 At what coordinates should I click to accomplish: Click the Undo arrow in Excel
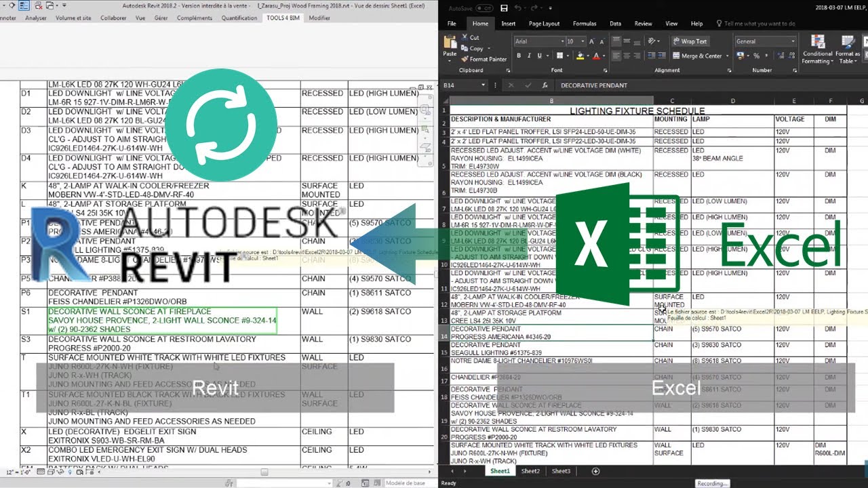pyautogui.click(x=517, y=8)
